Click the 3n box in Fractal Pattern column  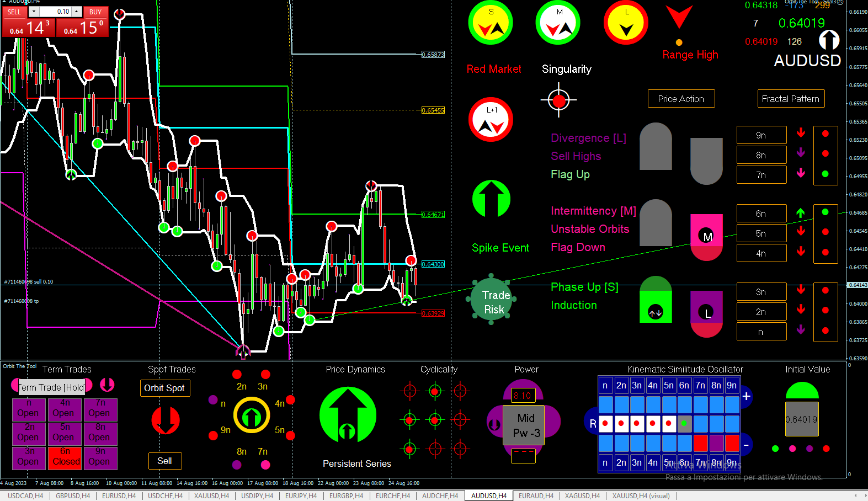(x=761, y=292)
